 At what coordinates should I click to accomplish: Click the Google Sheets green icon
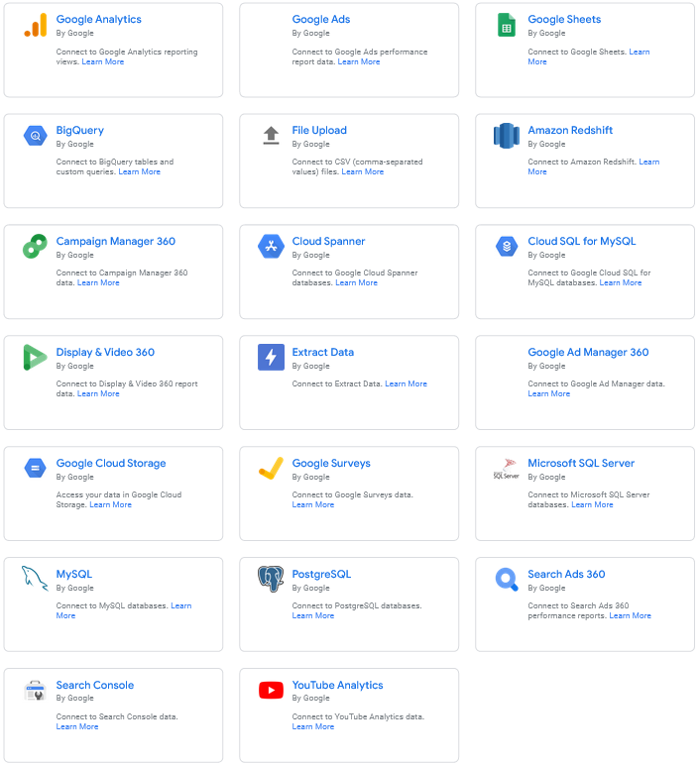point(507,25)
